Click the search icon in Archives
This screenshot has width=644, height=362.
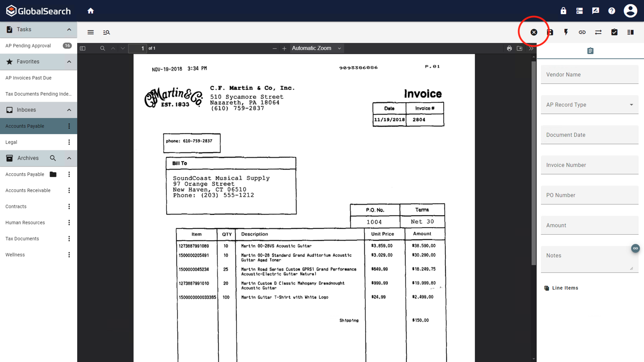pos(53,158)
